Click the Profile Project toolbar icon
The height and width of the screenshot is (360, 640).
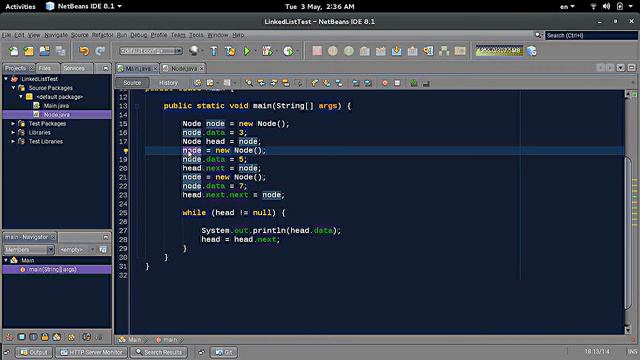click(x=288, y=51)
